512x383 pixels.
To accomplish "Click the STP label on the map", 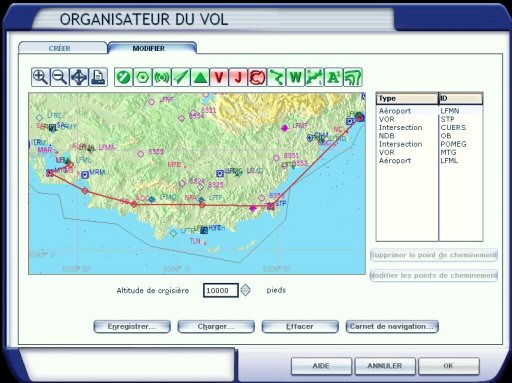I will tap(281, 203).
